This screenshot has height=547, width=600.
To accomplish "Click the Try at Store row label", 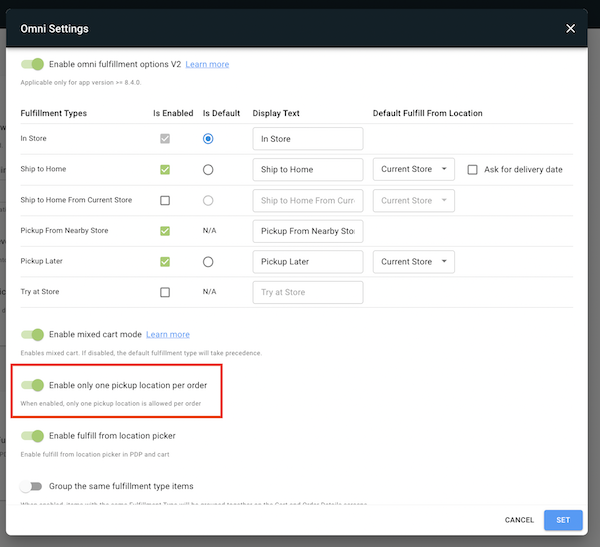I will pos(40,292).
